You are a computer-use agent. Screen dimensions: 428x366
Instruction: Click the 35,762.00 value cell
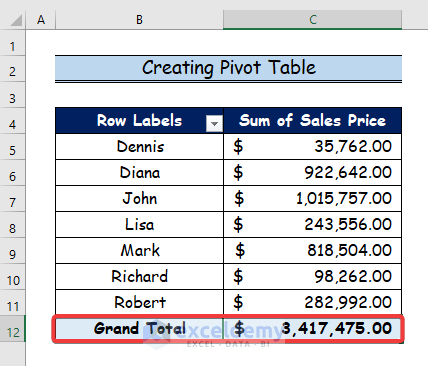[313, 147]
